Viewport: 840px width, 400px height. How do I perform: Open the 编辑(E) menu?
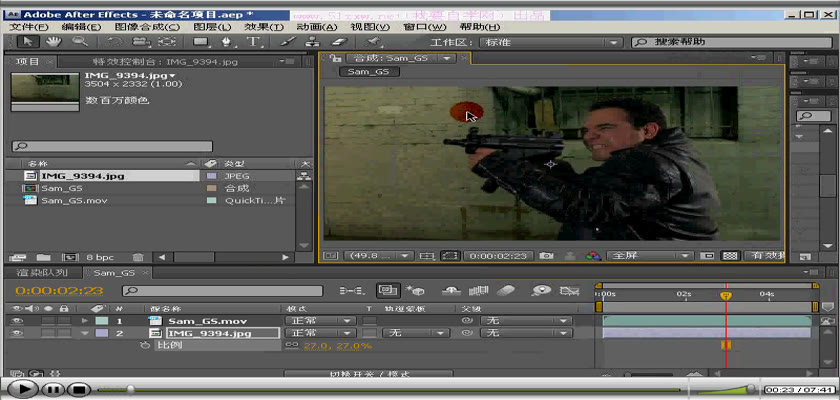click(x=81, y=27)
